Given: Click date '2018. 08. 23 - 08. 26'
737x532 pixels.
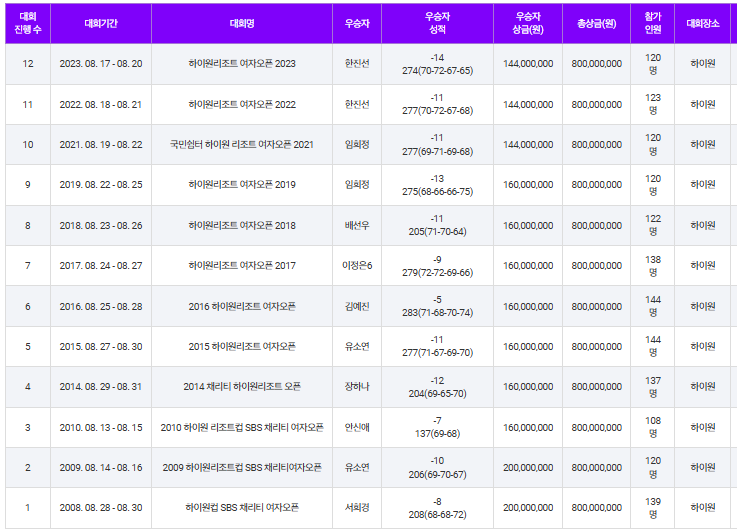Looking at the screenshot, I should click(x=101, y=226).
